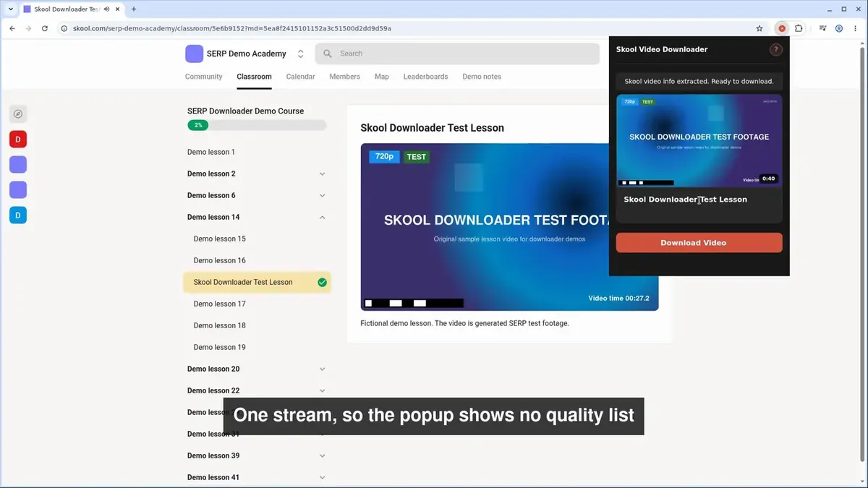Open the browser extensions puzzle icon
The width and height of the screenshot is (868, 488).
click(799, 28)
